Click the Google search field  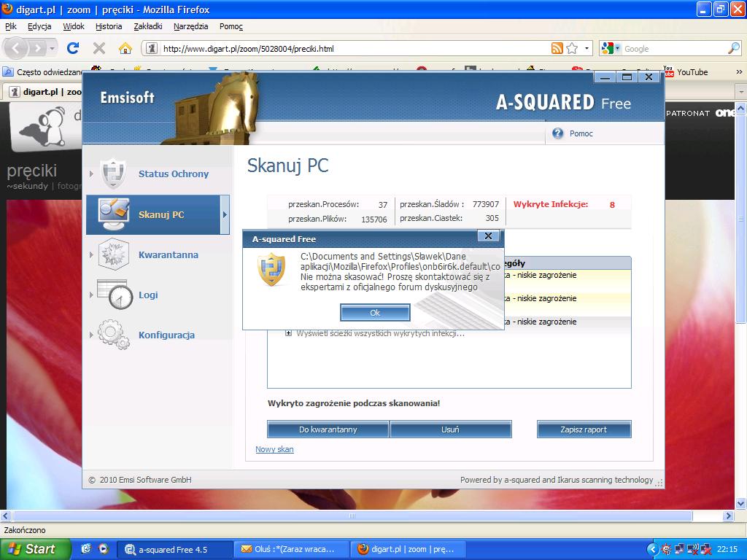pyautogui.click(x=674, y=49)
